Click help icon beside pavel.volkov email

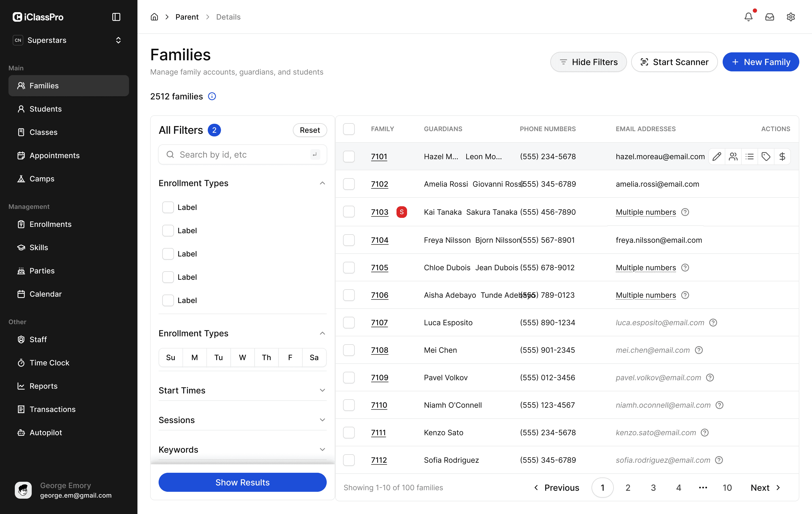pos(710,378)
